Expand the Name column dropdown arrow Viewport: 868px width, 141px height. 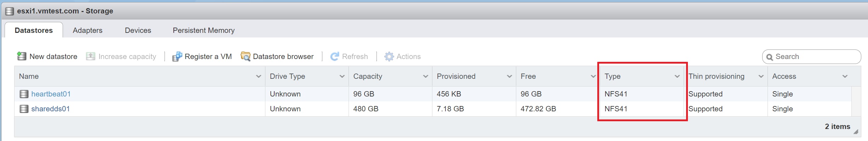coord(258,76)
